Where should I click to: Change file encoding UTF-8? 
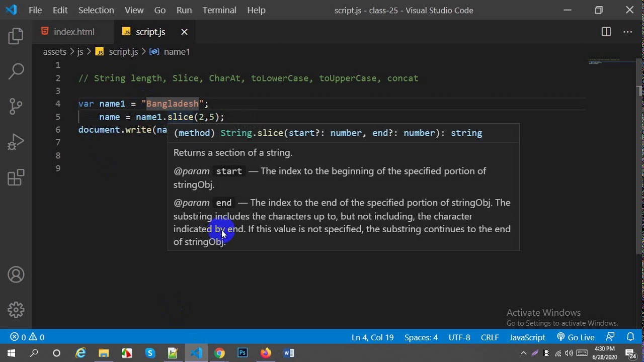click(459, 337)
